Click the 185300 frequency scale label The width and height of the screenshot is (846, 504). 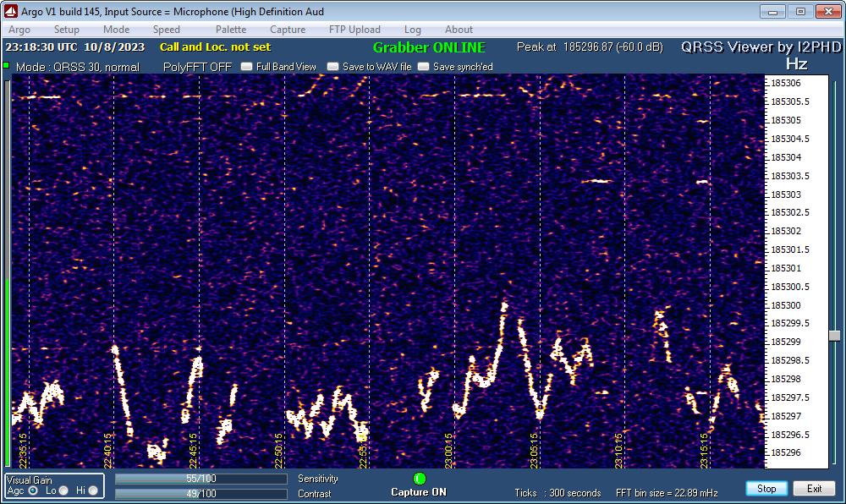coord(786,305)
